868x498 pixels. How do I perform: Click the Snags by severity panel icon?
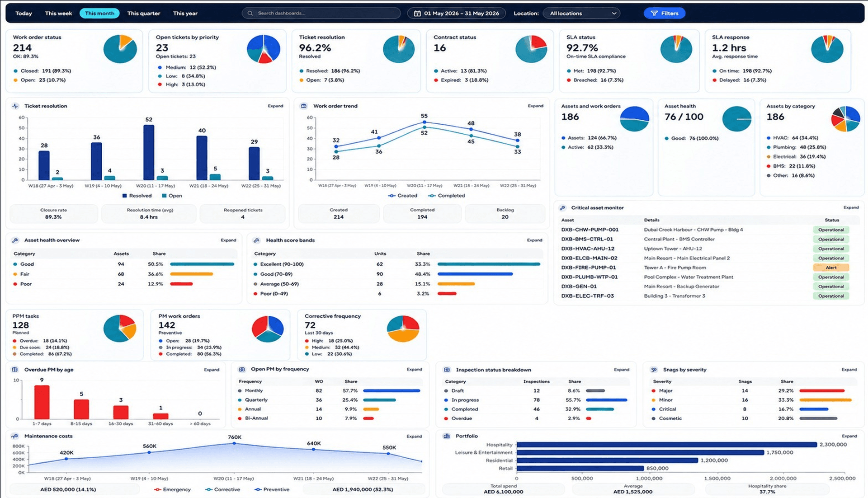click(x=654, y=370)
